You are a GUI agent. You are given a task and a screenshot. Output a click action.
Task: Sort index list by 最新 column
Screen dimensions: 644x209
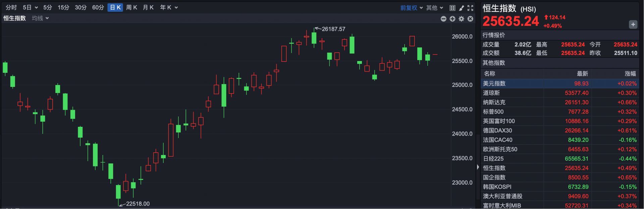(582, 74)
